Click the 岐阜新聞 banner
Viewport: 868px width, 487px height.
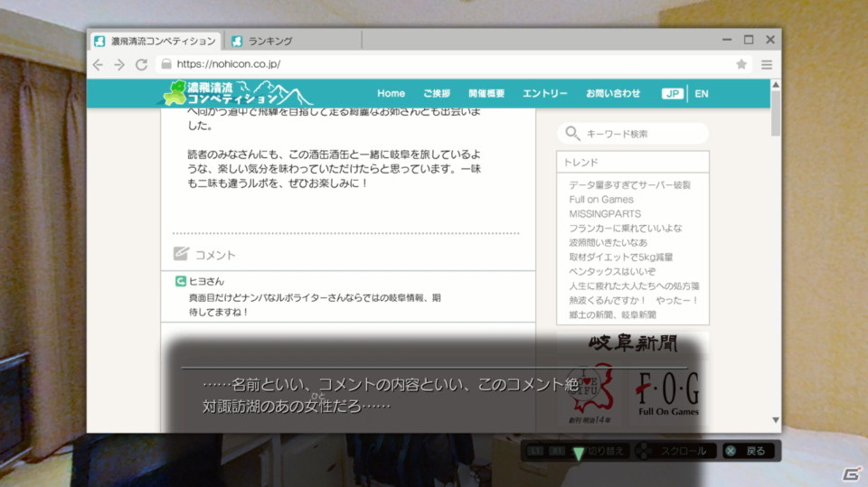coord(633,343)
